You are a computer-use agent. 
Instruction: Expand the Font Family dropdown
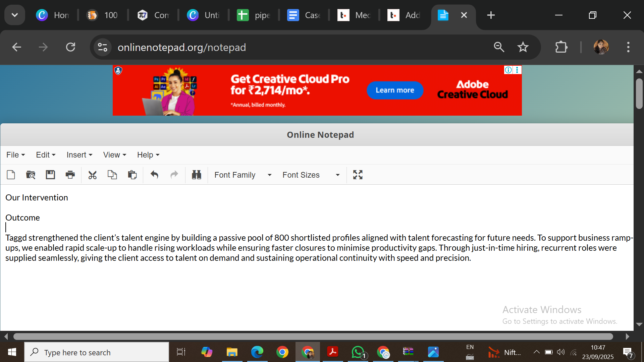coord(243,175)
